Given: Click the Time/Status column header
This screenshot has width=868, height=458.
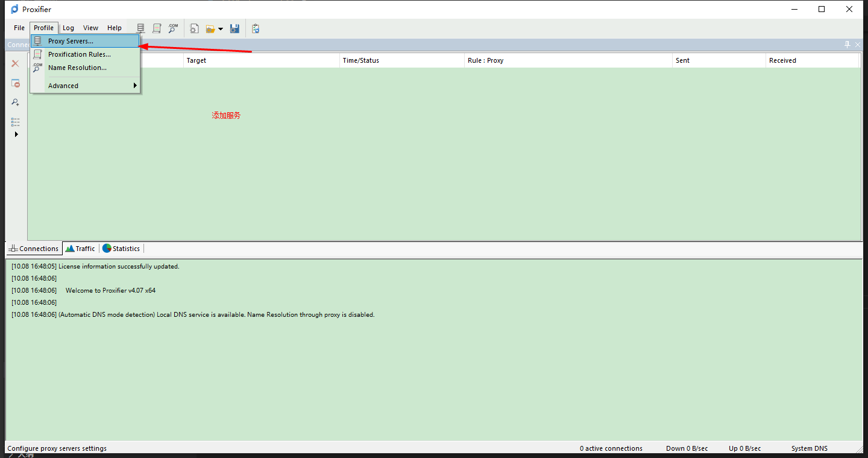Looking at the screenshot, I should pyautogui.click(x=360, y=60).
